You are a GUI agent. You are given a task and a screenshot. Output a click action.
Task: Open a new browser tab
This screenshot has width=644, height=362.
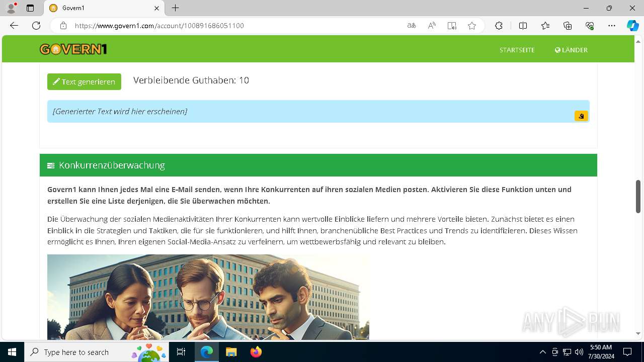(175, 8)
